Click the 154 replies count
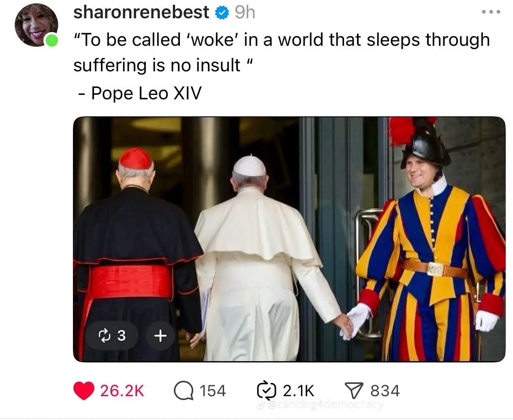Viewport: 513px width, 420px height. coord(212,391)
